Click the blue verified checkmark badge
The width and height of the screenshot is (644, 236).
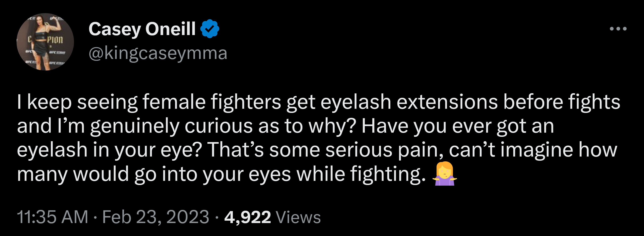210,29
